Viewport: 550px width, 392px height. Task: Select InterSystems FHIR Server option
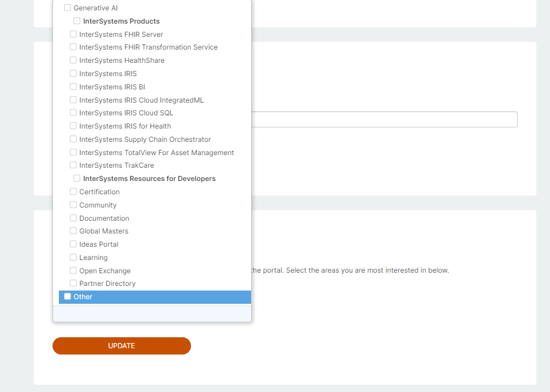pos(73,35)
